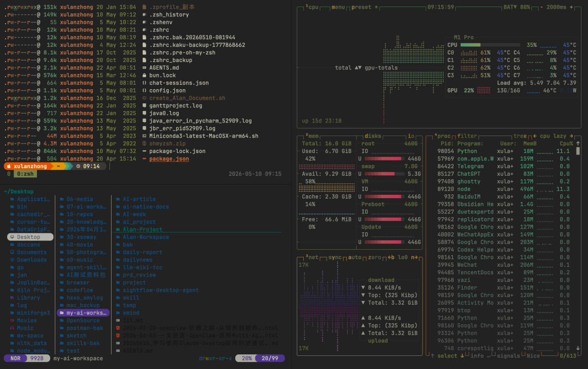588x369 pixels.
Task: Click left arrow to change proc sorting
Action: [x=535, y=136]
